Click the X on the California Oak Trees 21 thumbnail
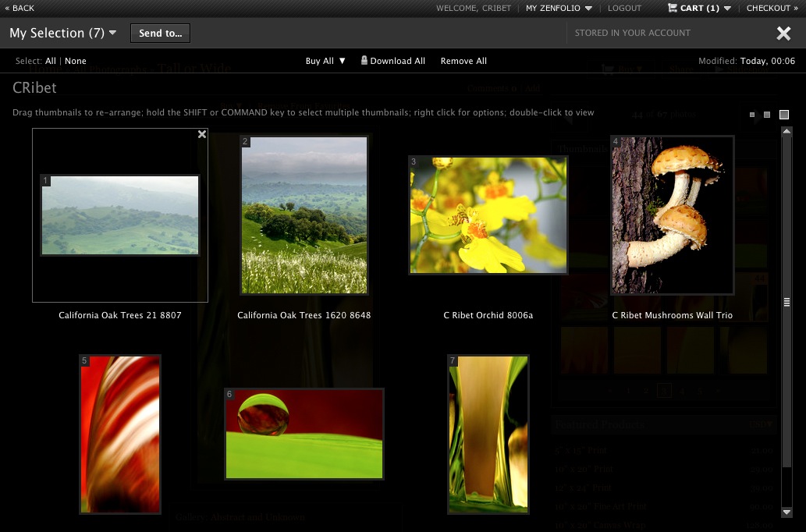 202,134
